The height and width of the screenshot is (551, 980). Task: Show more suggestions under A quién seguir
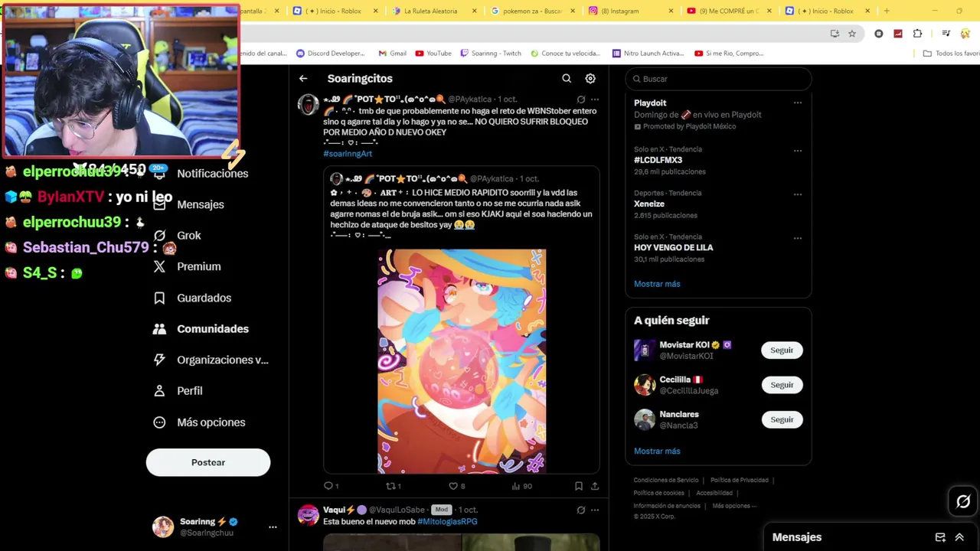point(657,451)
